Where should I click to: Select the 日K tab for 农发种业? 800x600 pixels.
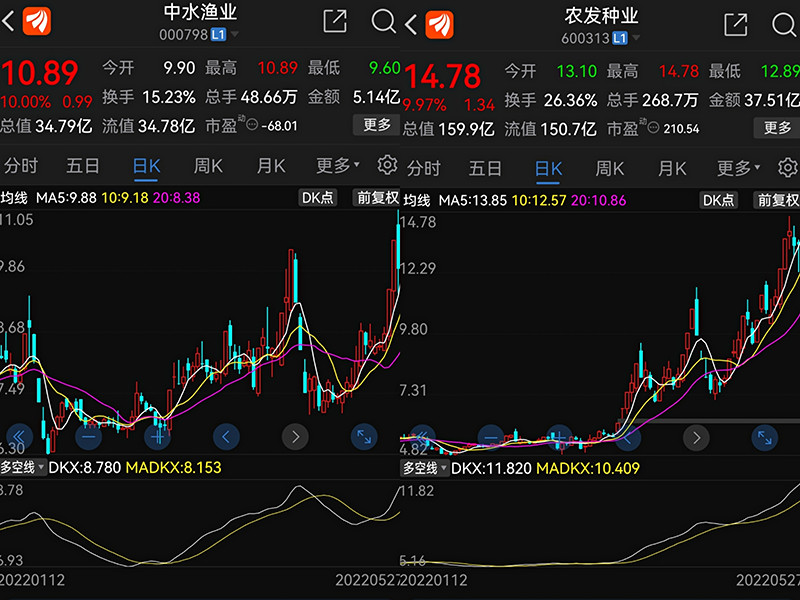coord(548,169)
